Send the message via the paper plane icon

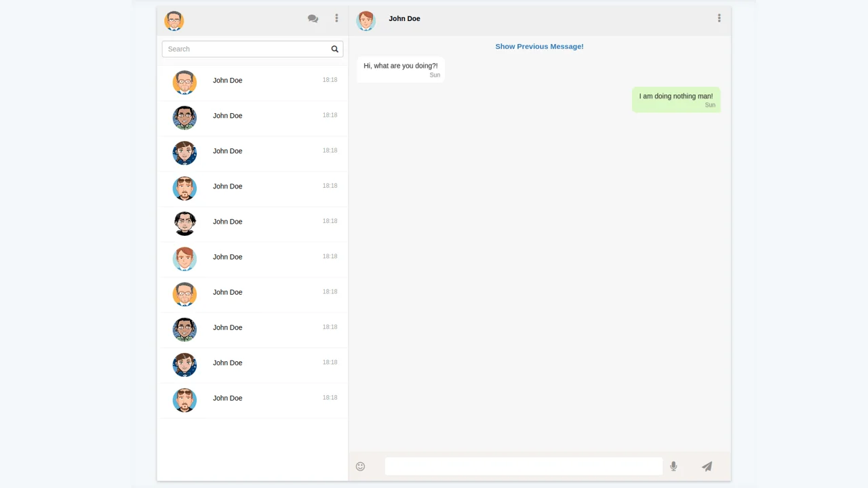point(707,466)
